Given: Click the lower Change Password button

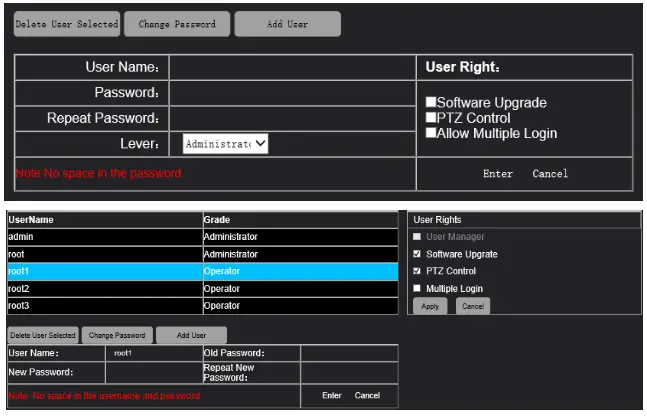Looking at the screenshot, I should click(x=117, y=336).
